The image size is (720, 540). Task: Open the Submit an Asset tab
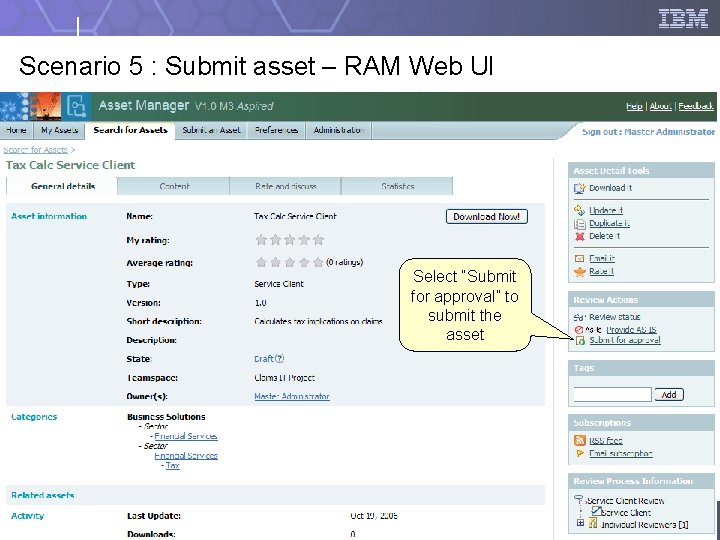211,130
